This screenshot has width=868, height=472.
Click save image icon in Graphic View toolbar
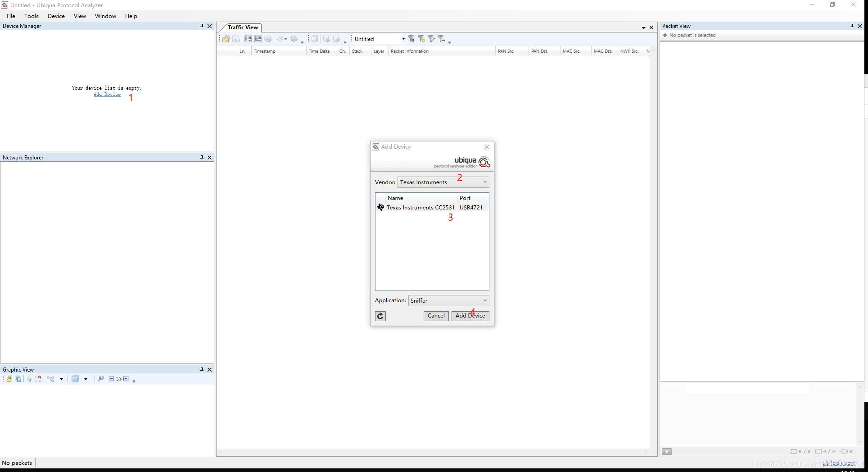(18, 379)
